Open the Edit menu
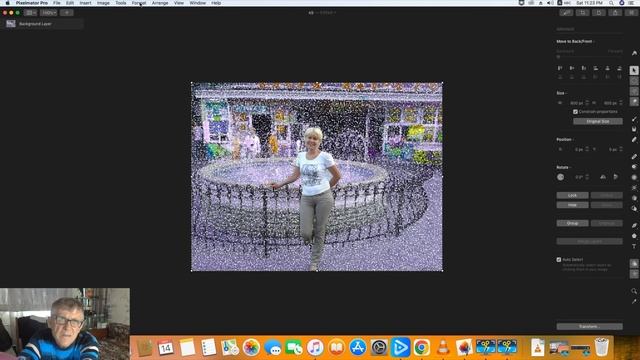 (x=70, y=3)
